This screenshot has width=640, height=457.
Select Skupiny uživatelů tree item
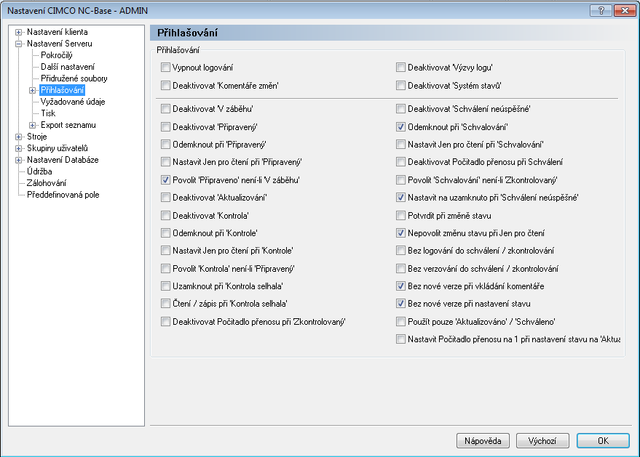click(57, 148)
